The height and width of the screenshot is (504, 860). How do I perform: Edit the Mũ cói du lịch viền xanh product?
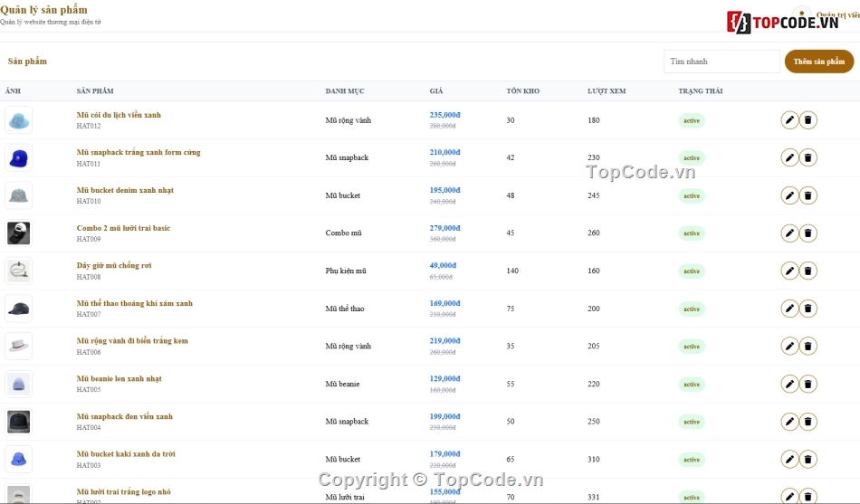coord(789,120)
